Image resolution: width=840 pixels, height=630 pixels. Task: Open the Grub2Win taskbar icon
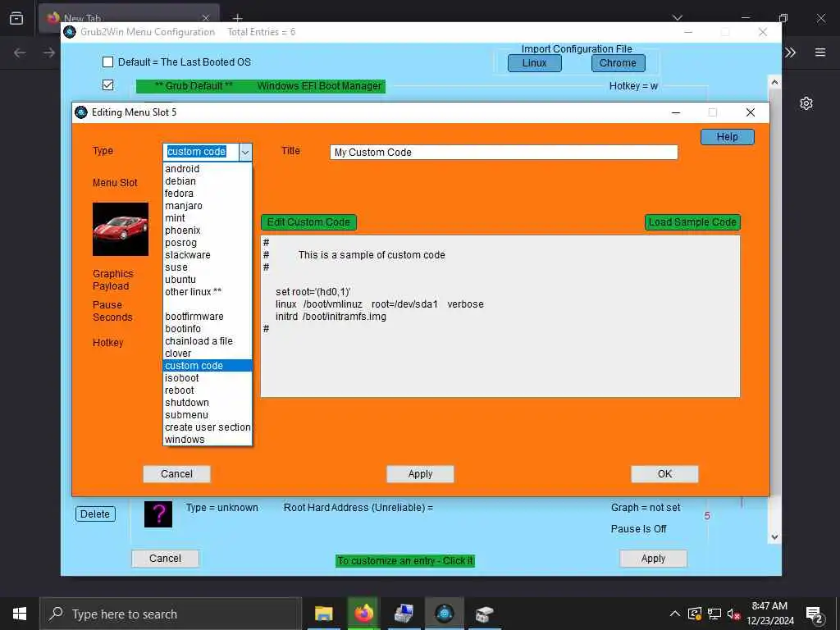click(x=444, y=614)
